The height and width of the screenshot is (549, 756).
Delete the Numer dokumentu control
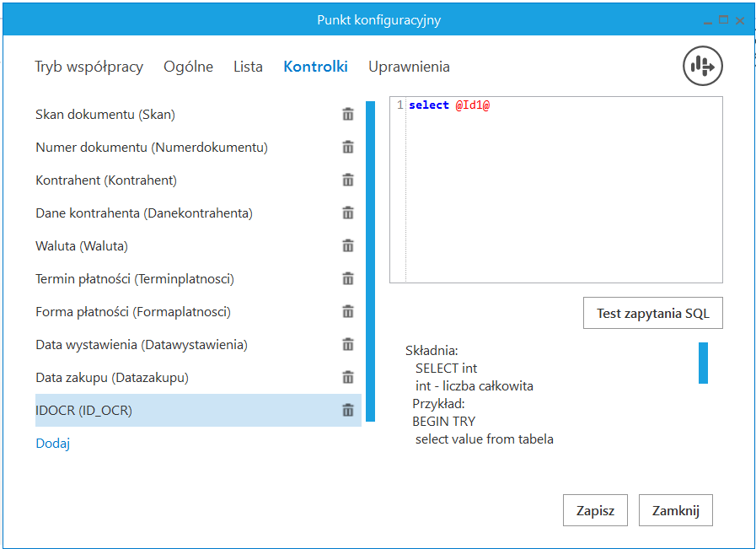(x=347, y=148)
